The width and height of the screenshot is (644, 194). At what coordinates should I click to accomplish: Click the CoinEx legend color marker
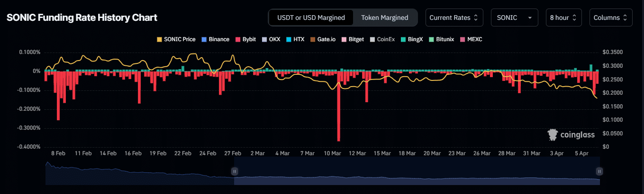[x=373, y=39]
